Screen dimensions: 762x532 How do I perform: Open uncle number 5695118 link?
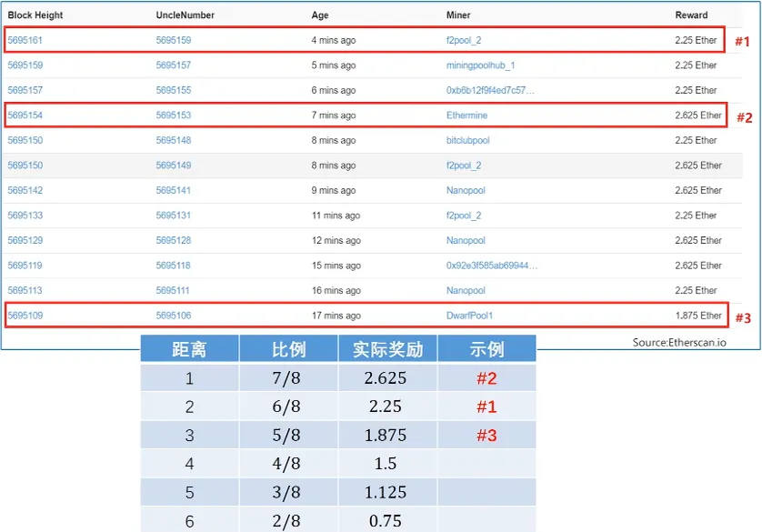[x=174, y=266]
